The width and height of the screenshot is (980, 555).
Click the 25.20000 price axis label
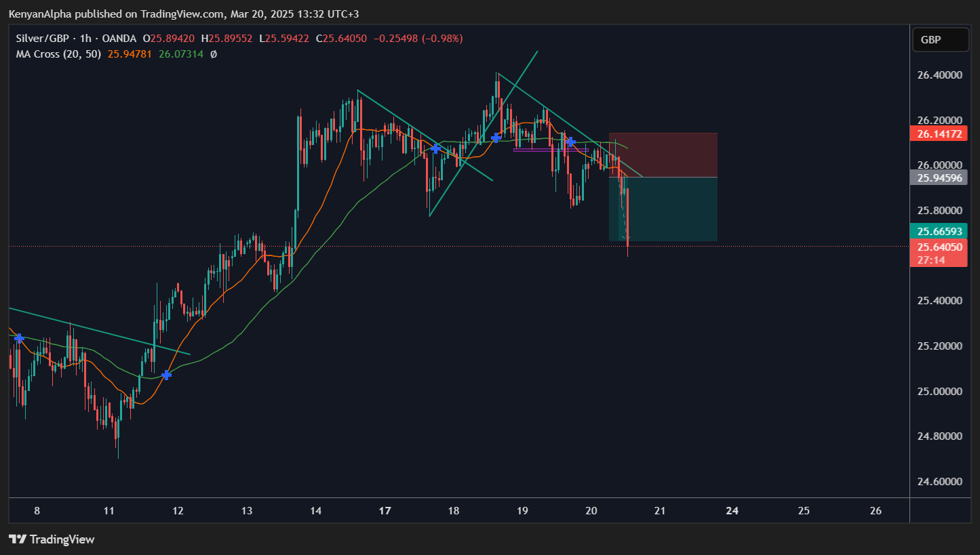point(939,346)
